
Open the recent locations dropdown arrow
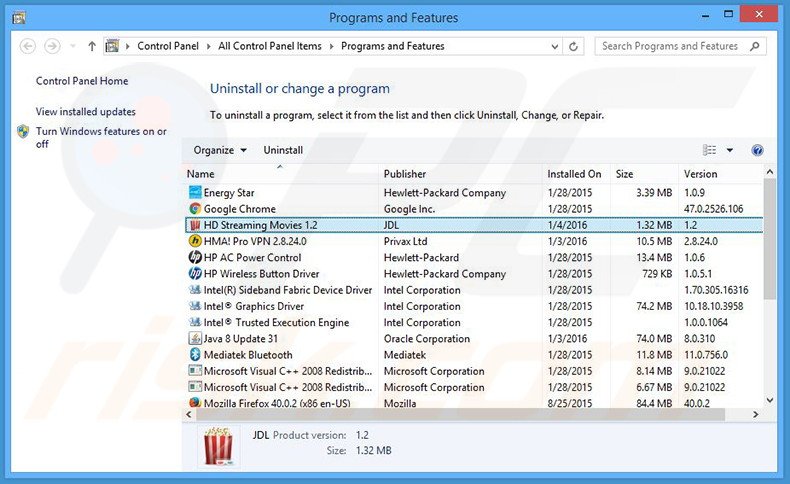coord(73,46)
